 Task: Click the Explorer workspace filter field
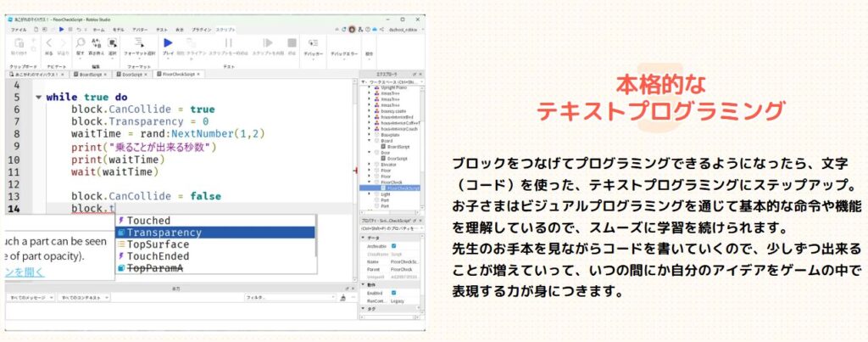click(392, 81)
